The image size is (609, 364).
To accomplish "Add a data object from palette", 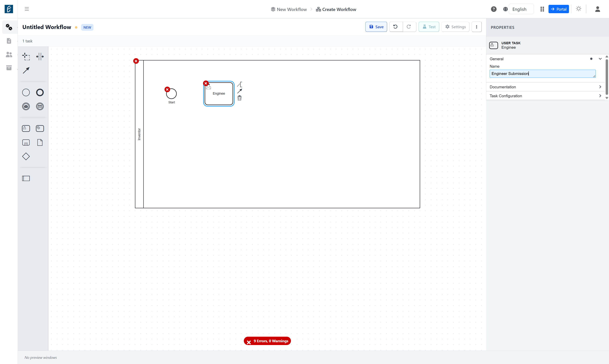I will 40,143.
